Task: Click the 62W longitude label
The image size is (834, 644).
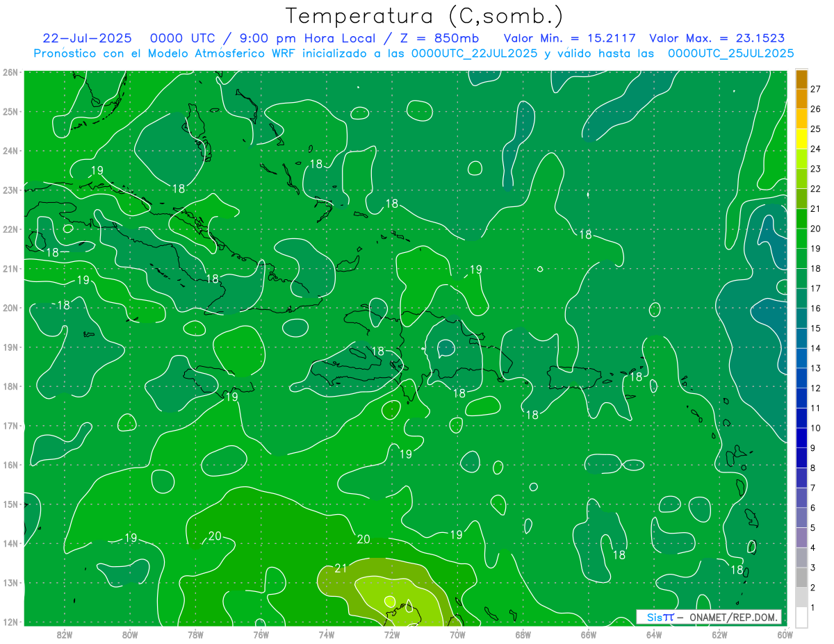Action: [x=719, y=634]
